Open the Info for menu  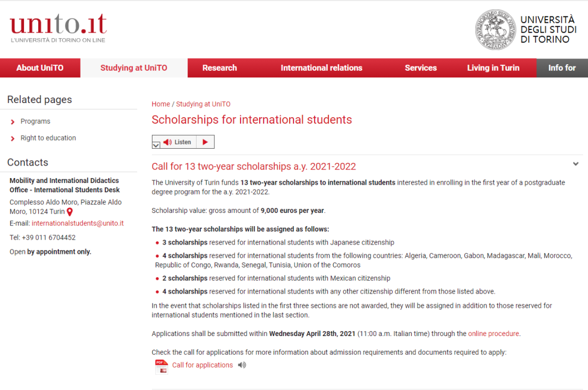tap(562, 68)
